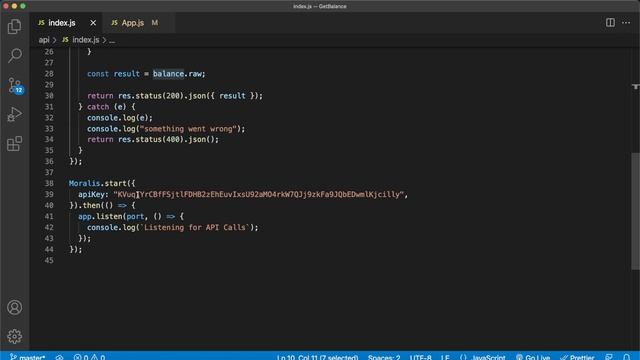Screen dimensions: 640x360
Task: Click Synchronize Changes cloud icon in status bar
Action: pos(59,357)
